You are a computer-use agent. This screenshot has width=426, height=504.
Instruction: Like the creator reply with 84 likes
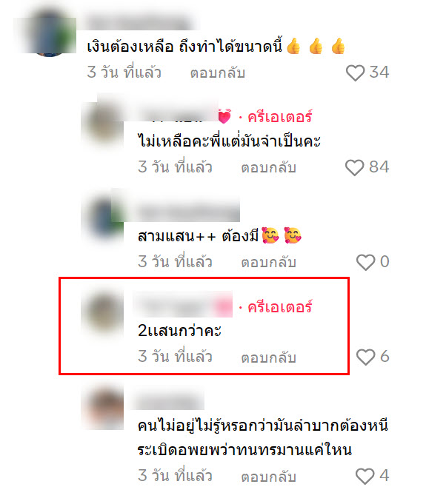coord(354,167)
